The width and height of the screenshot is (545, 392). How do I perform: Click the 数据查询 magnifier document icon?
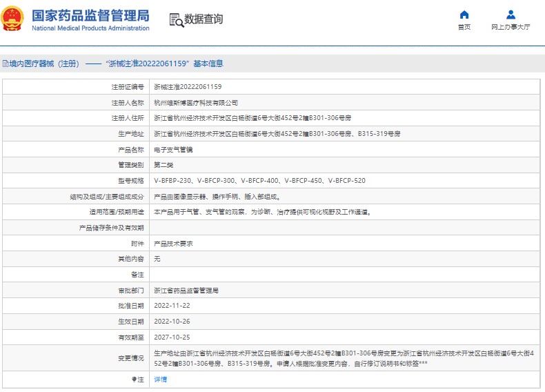point(176,20)
